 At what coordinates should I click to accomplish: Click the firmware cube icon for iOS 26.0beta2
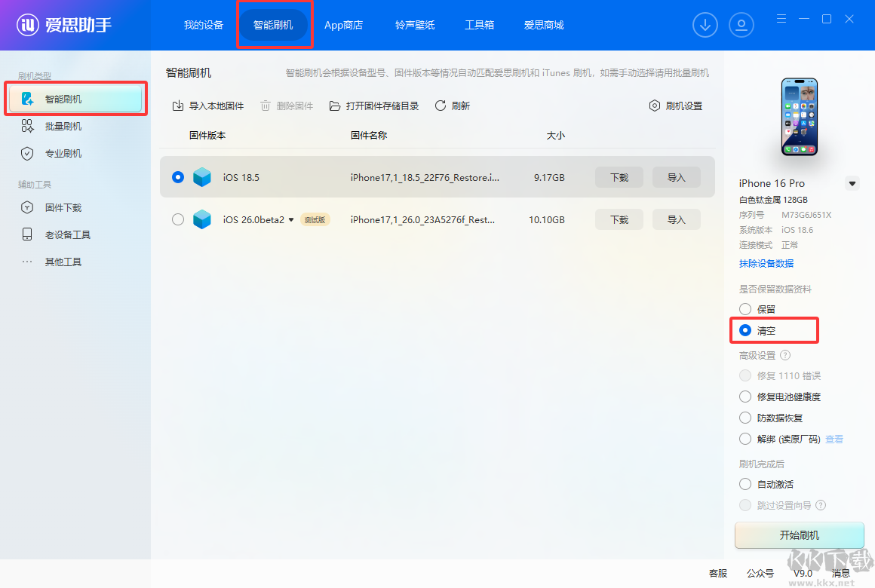coord(202,219)
